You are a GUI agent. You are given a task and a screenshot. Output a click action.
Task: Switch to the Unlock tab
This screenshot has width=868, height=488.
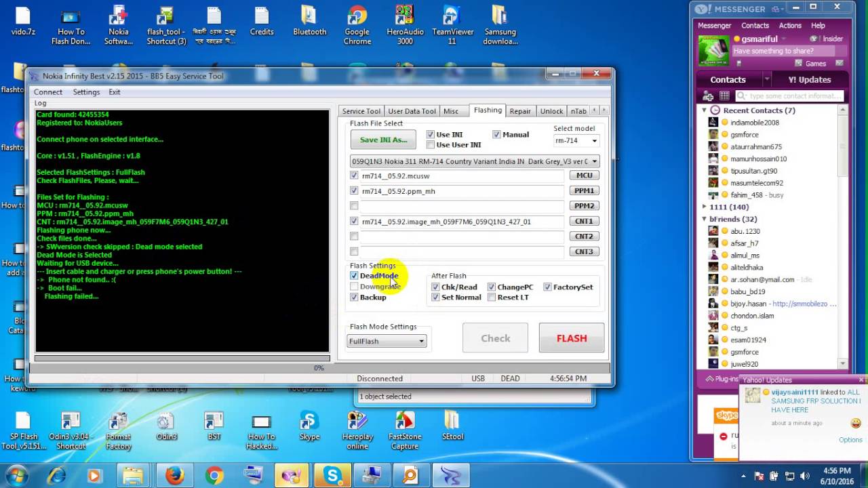click(551, 111)
